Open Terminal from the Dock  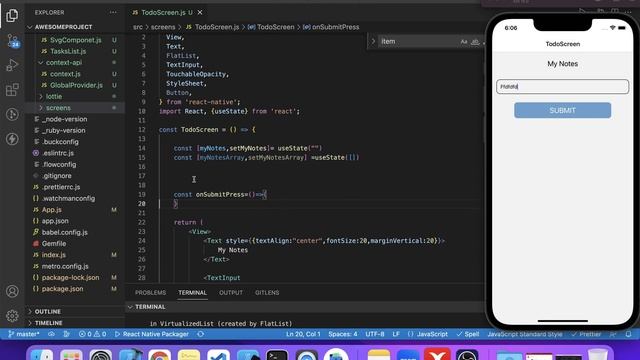pyautogui.click(x=277, y=356)
